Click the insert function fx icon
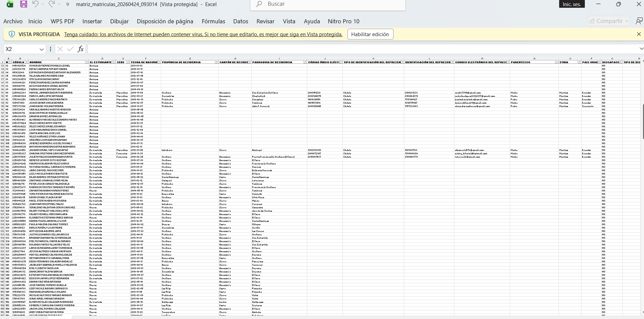Screen dimensions: 644x319 pos(80,49)
